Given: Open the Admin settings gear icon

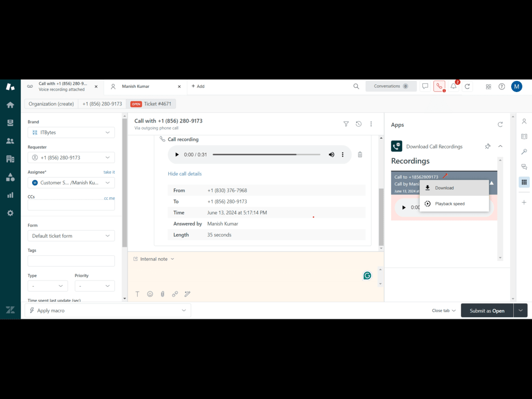Looking at the screenshot, I should [10, 213].
